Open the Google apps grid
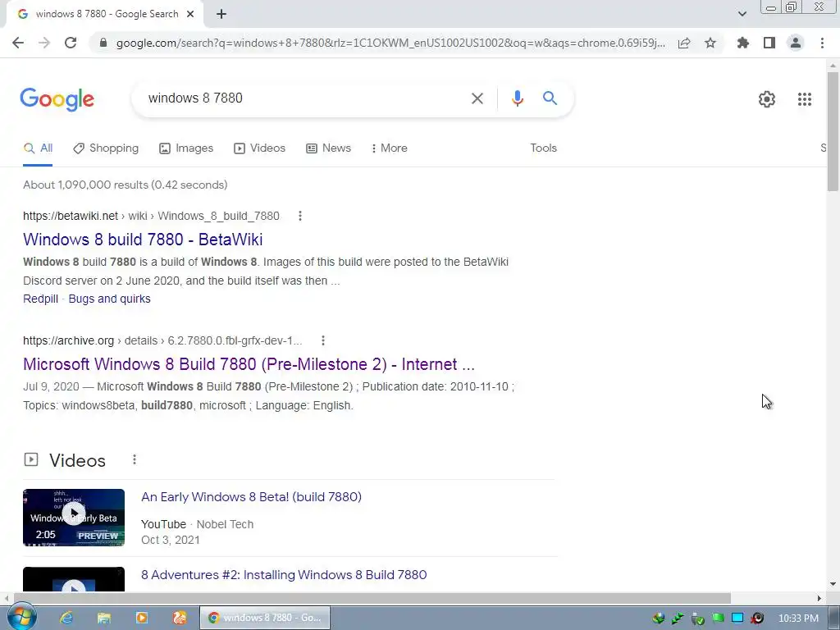 (804, 99)
